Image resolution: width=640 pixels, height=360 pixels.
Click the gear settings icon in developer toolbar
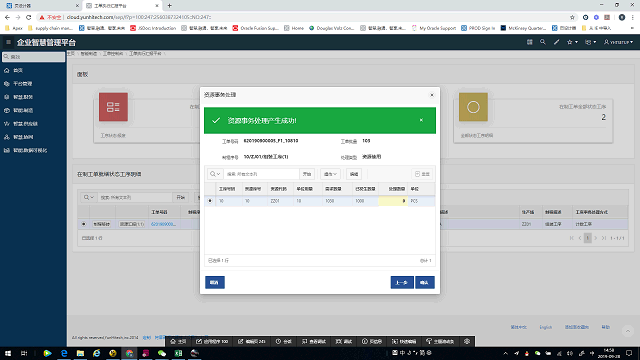coord(467,341)
